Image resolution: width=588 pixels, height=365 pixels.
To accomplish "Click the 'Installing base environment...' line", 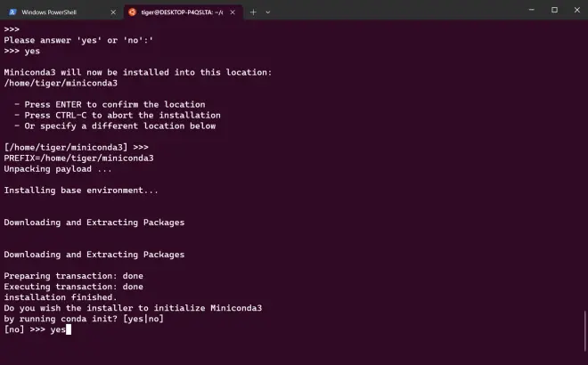I will pyautogui.click(x=81, y=191).
